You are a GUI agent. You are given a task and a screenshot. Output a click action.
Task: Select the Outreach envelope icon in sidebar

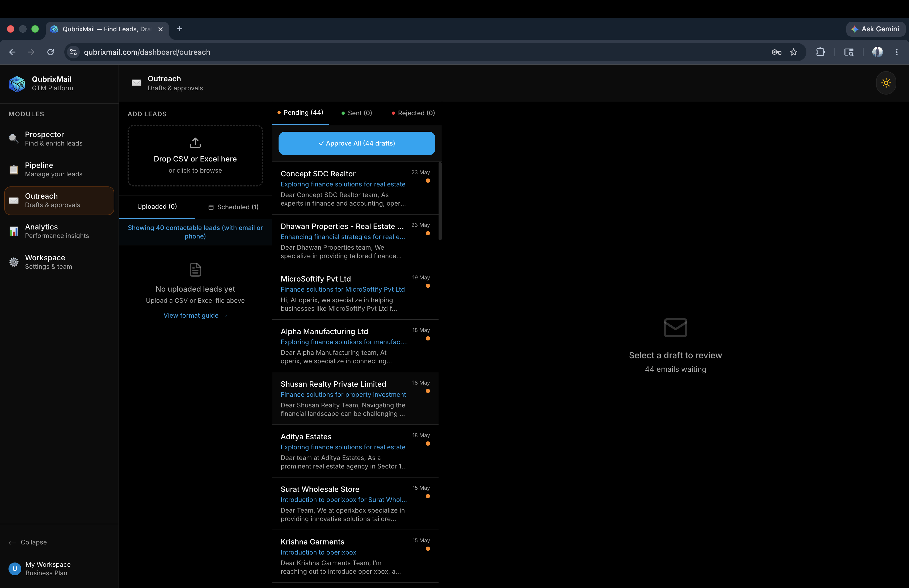14,200
